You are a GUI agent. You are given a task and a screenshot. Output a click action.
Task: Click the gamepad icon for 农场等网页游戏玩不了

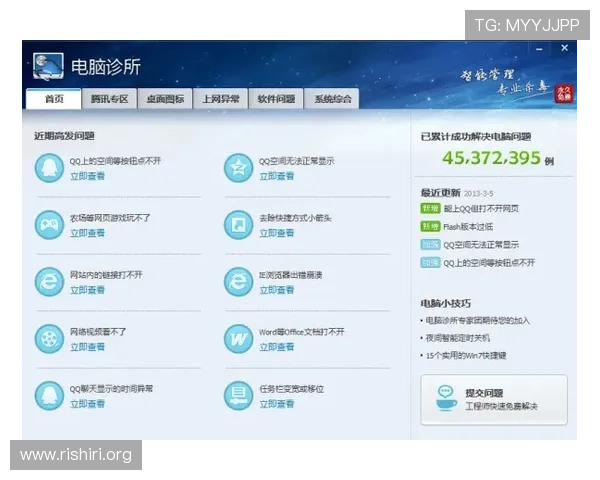click(49, 225)
